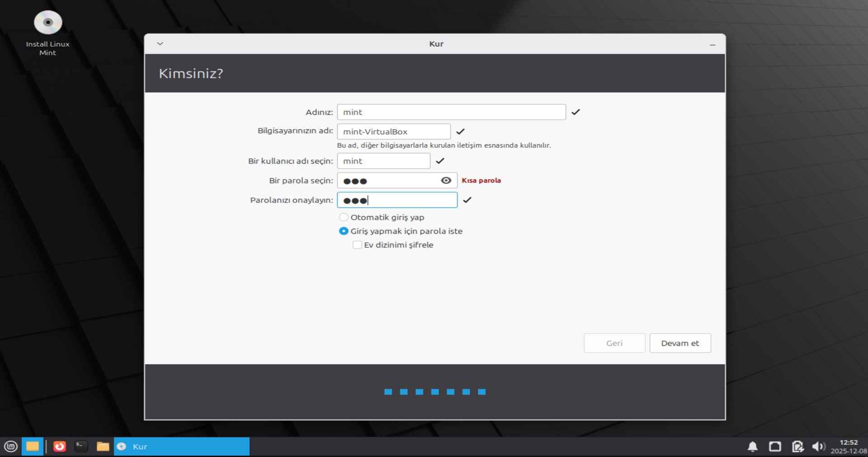Open the Linux Mint start menu
This screenshot has height=457, width=868.
[x=10, y=447]
